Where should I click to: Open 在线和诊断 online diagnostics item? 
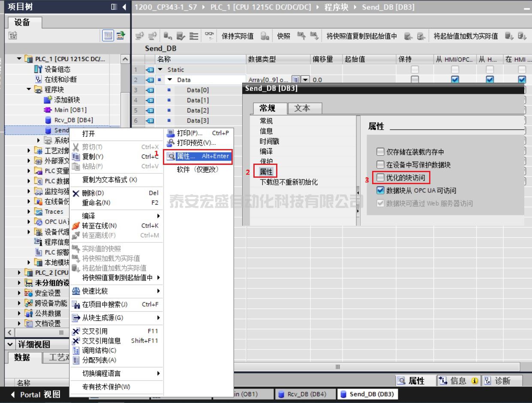[60, 80]
